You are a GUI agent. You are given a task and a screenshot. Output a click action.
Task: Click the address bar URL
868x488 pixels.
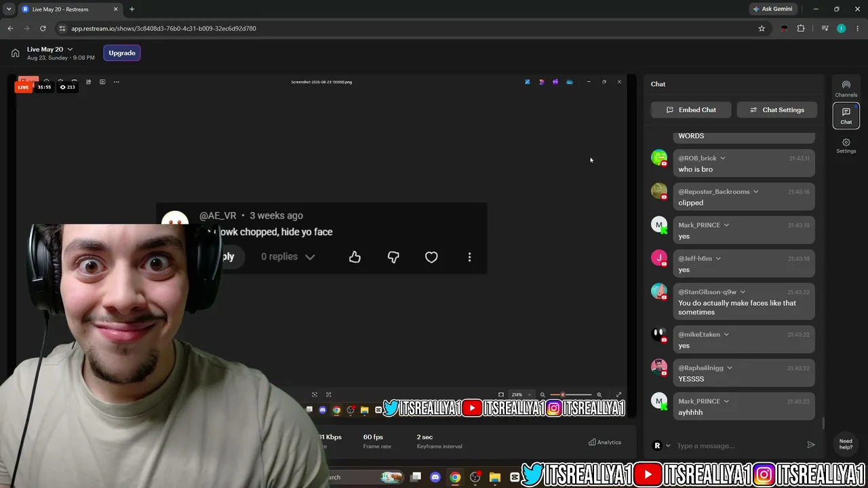coord(163,28)
